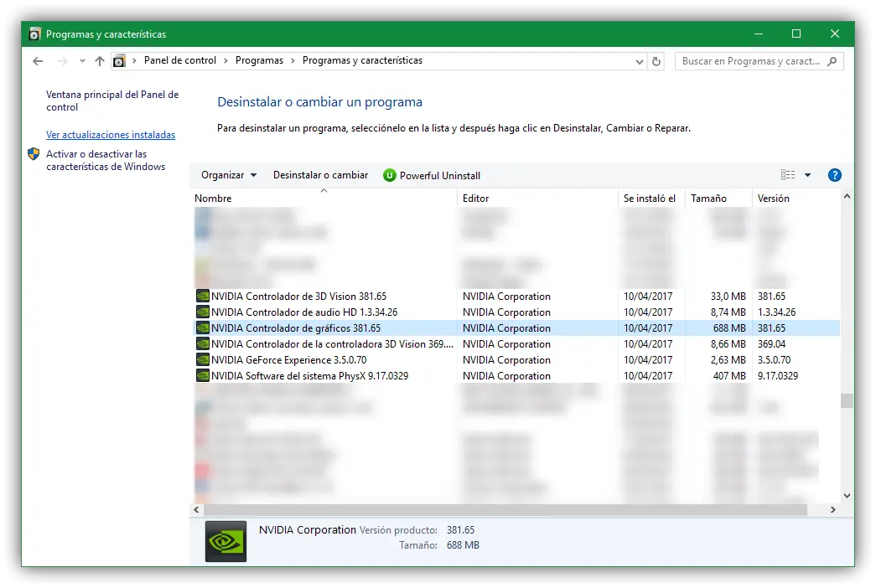
Task: Sort by Versión column header
Action: 796,199
